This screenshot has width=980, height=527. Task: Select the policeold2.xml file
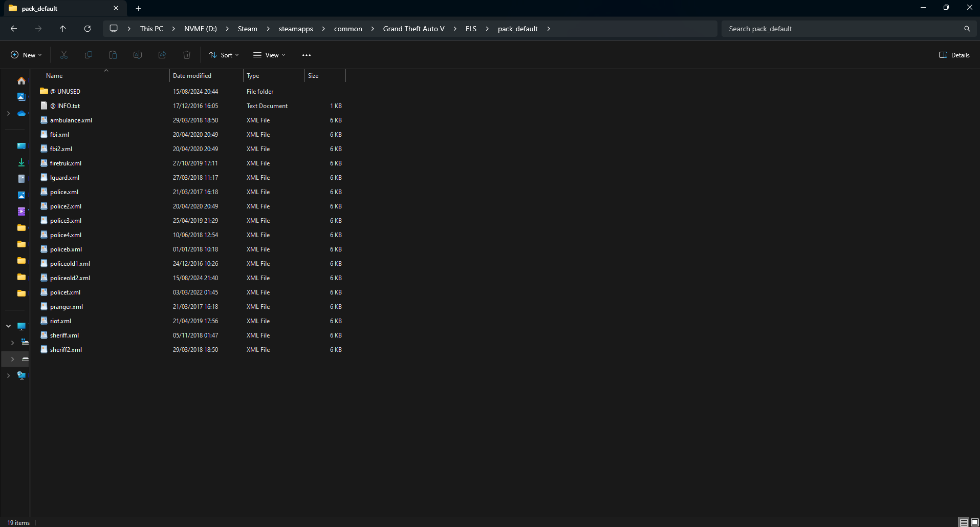click(x=70, y=278)
